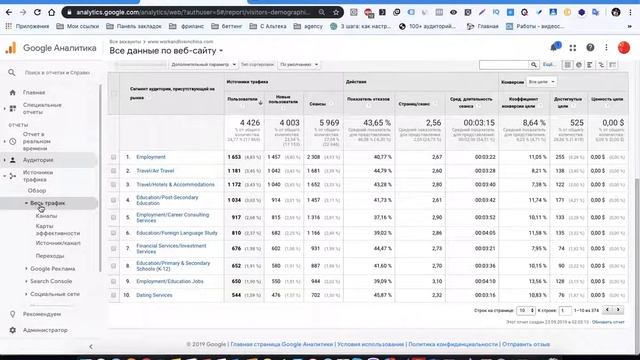Image resolution: width=640 pixels, height=360 pixels.
Task: Open Специальные отчеты in sidebar
Action: click(x=42, y=108)
